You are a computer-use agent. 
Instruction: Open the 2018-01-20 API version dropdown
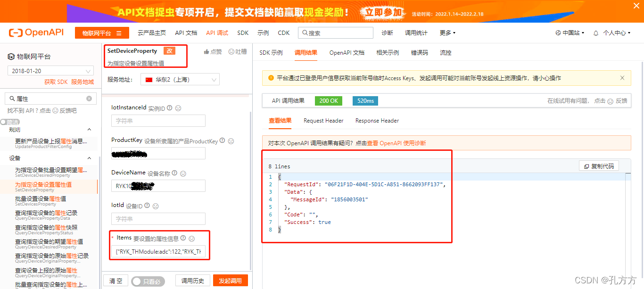tap(50, 71)
